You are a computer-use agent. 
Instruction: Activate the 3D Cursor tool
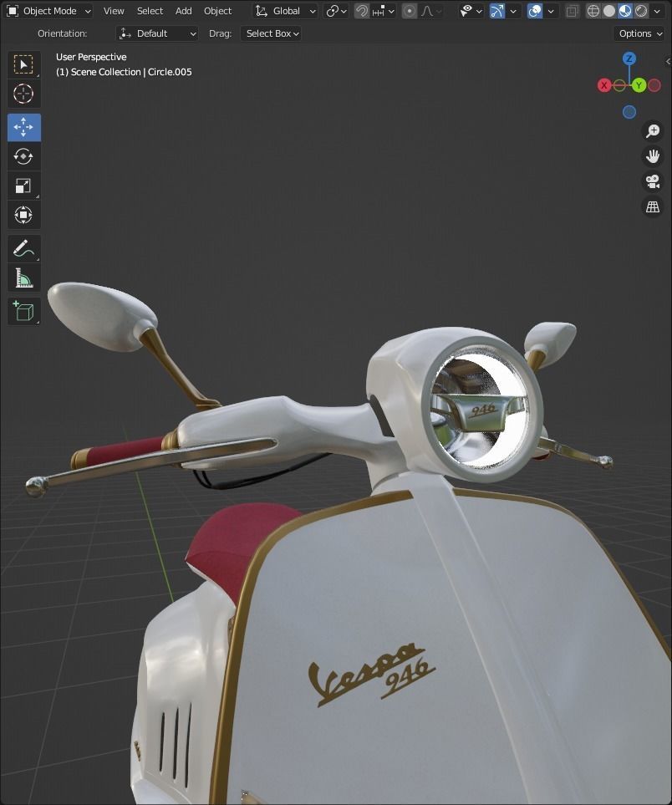point(23,94)
